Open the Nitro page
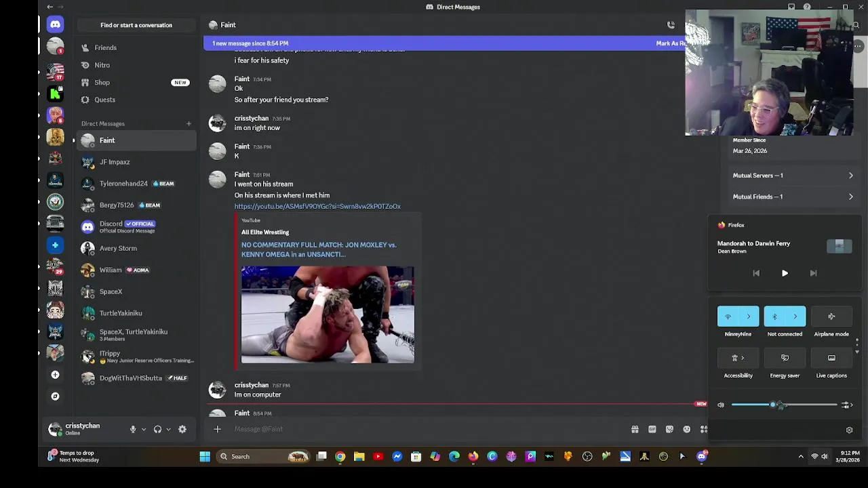The width and height of the screenshot is (868, 488). click(x=136, y=65)
